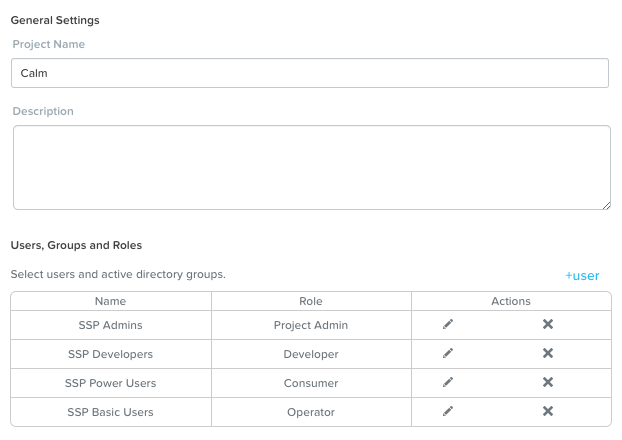Focus the Project Name field containing Calm
Viewport: 622px width, 440px height.
[310, 73]
